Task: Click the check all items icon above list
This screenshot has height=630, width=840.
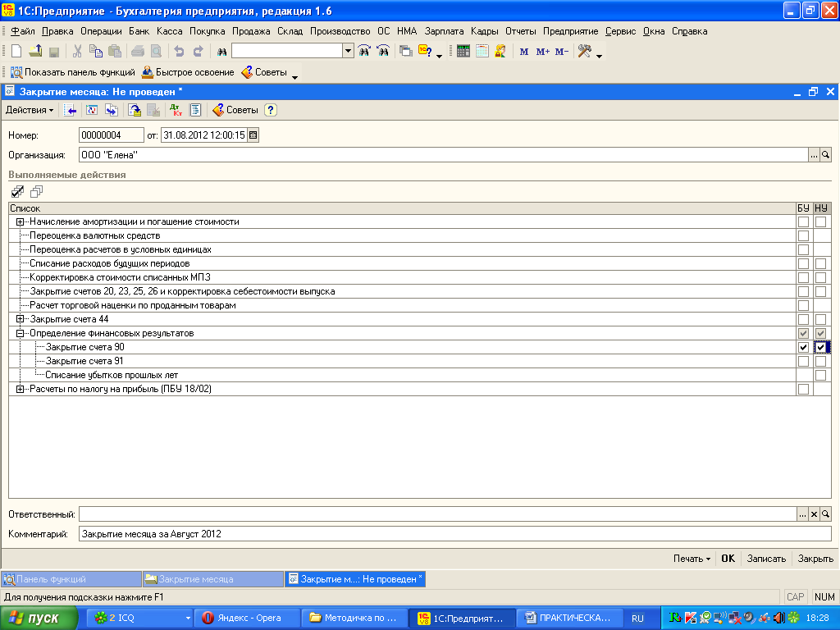Action: 18,191
